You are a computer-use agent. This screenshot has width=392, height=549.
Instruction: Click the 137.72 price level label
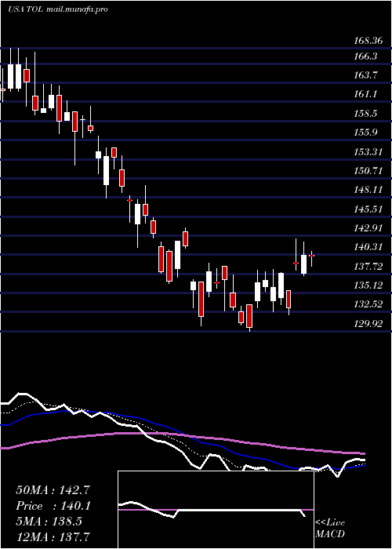point(368,267)
